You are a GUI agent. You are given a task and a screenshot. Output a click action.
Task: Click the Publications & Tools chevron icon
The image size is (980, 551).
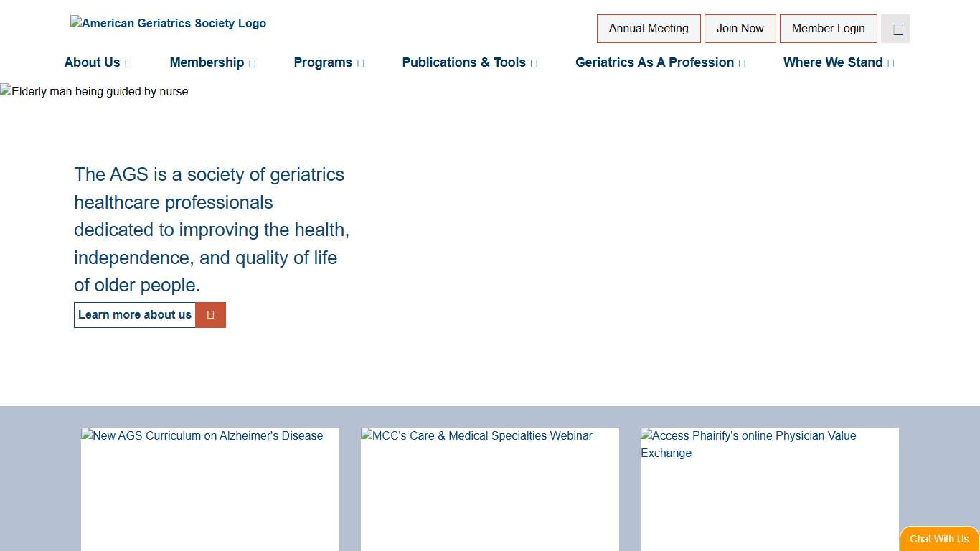point(533,63)
